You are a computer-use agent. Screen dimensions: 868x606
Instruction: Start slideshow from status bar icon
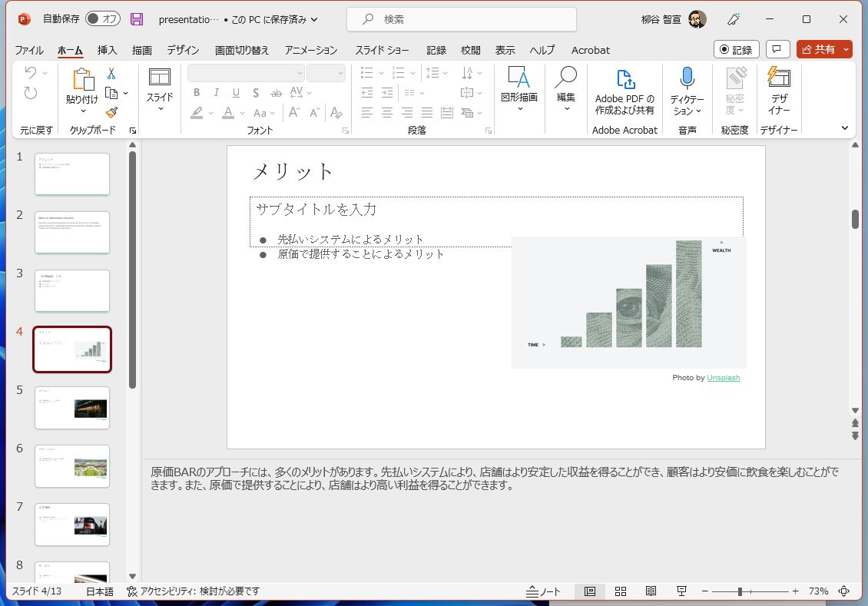pyautogui.click(x=681, y=591)
